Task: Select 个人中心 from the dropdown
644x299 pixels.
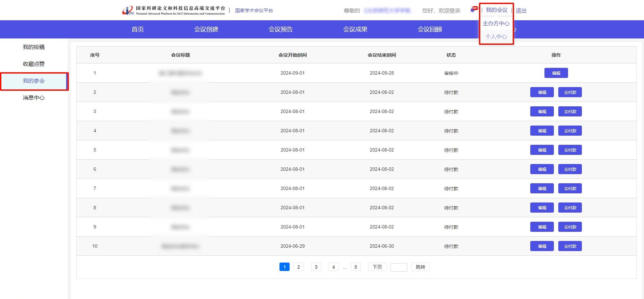Action: [x=496, y=36]
